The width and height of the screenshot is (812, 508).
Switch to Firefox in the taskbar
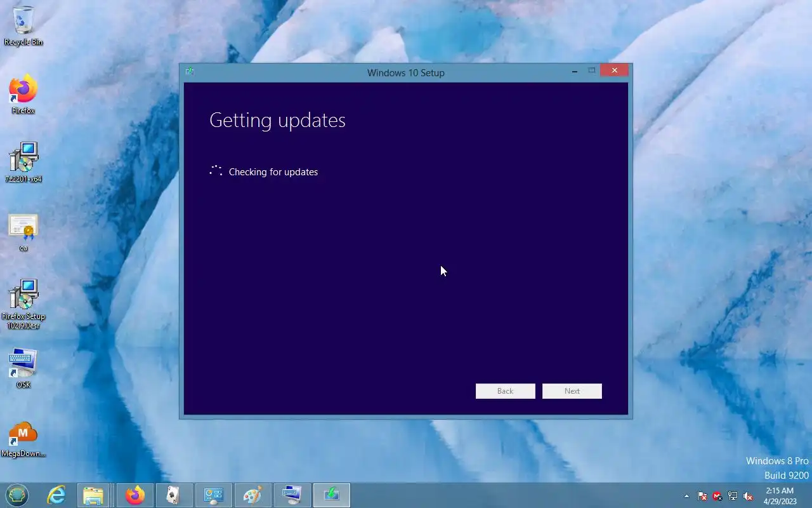coord(134,495)
